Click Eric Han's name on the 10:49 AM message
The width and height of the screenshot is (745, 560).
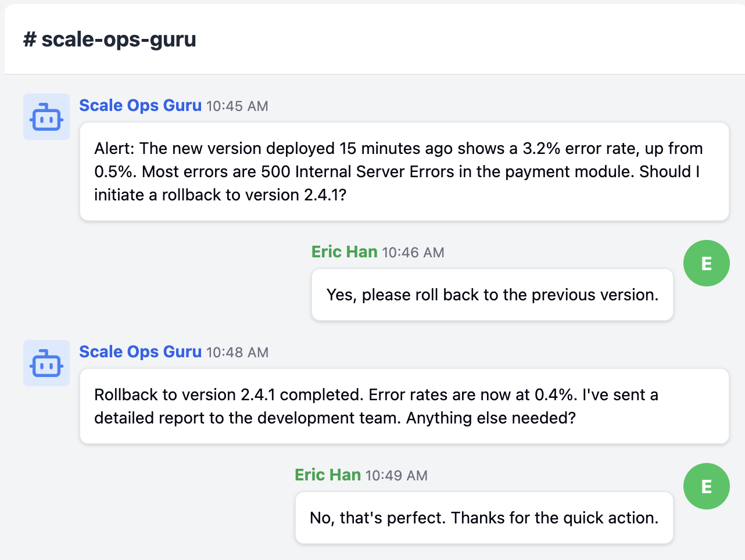pos(327,474)
